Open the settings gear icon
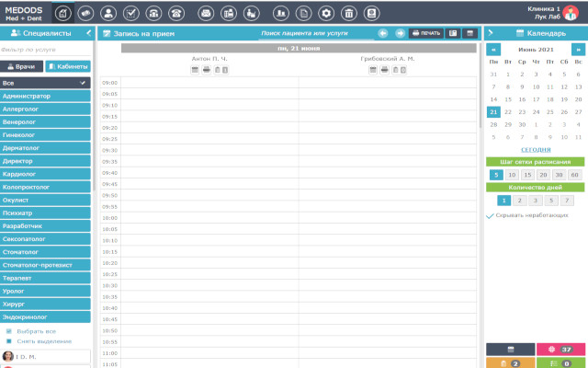The height and width of the screenshot is (368, 588). [326, 14]
